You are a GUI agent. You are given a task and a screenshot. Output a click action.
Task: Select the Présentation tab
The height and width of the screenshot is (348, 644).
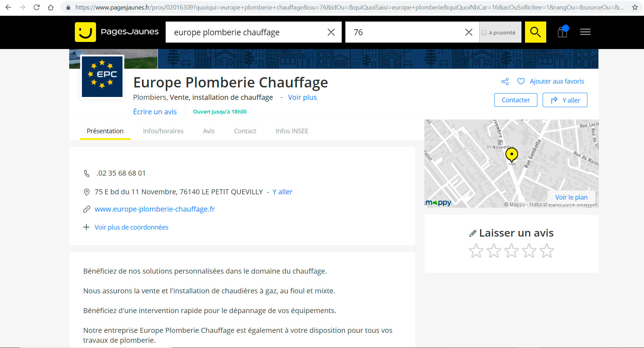point(105,131)
